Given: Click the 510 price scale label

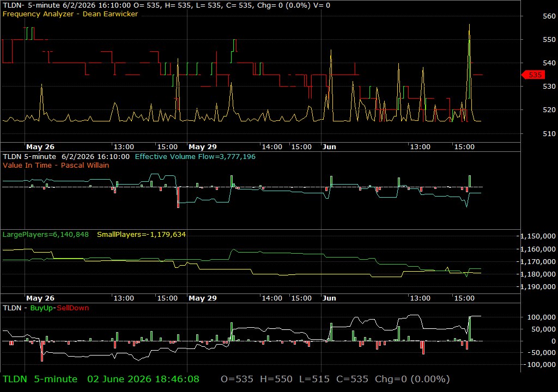Looking at the screenshot, I should click(549, 134).
